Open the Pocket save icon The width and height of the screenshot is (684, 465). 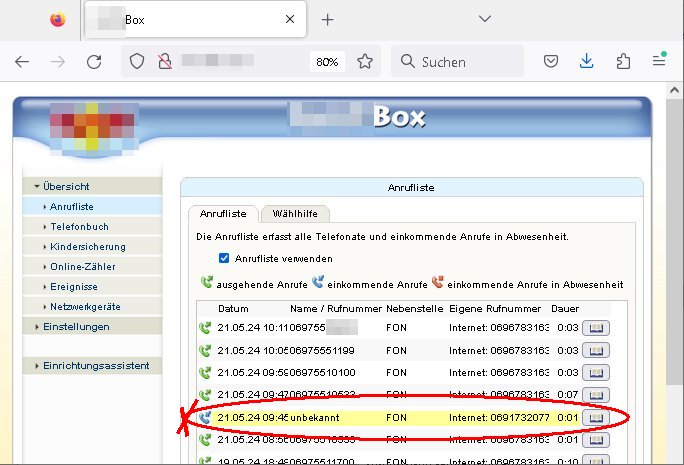click(x=551, y=62)
